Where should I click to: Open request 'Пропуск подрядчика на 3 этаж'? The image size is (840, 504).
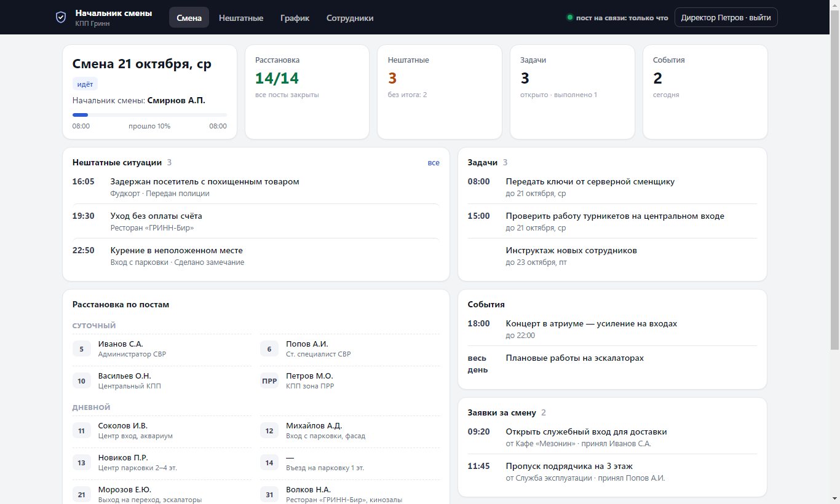(612, 471)
